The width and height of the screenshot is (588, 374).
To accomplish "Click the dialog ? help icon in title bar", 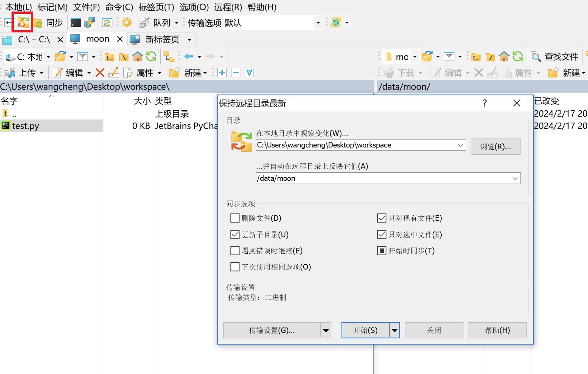I will 485,103.
